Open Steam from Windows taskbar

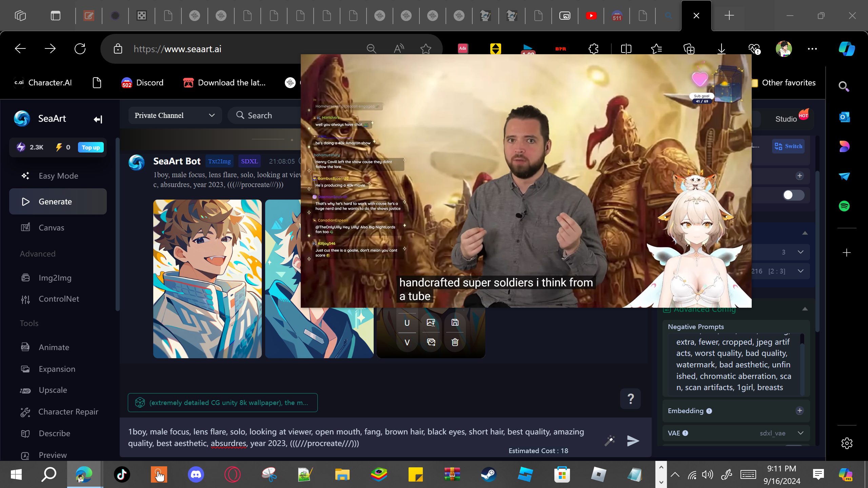(489, 474)
